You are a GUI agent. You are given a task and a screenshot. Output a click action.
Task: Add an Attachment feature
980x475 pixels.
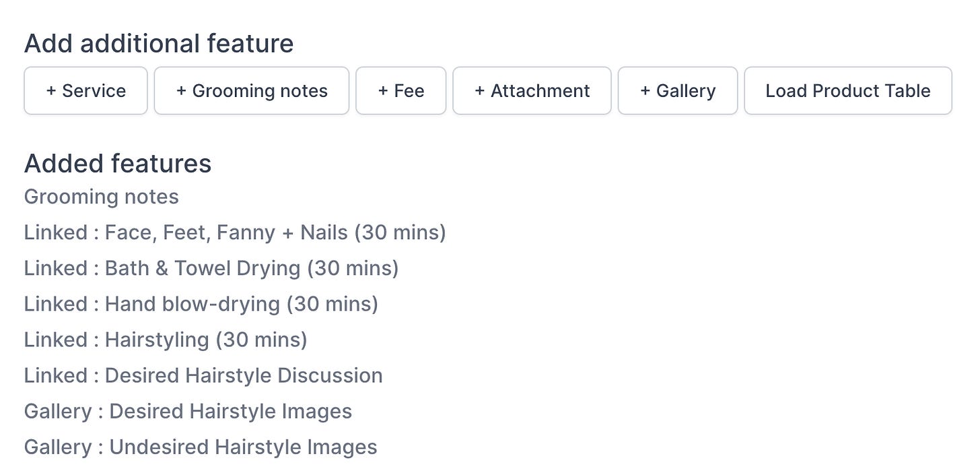(x=532, y=91)
